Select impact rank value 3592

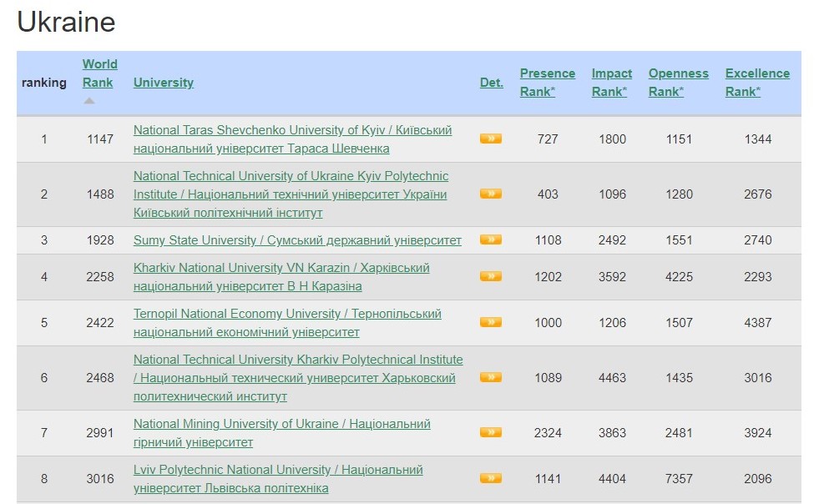612,276
